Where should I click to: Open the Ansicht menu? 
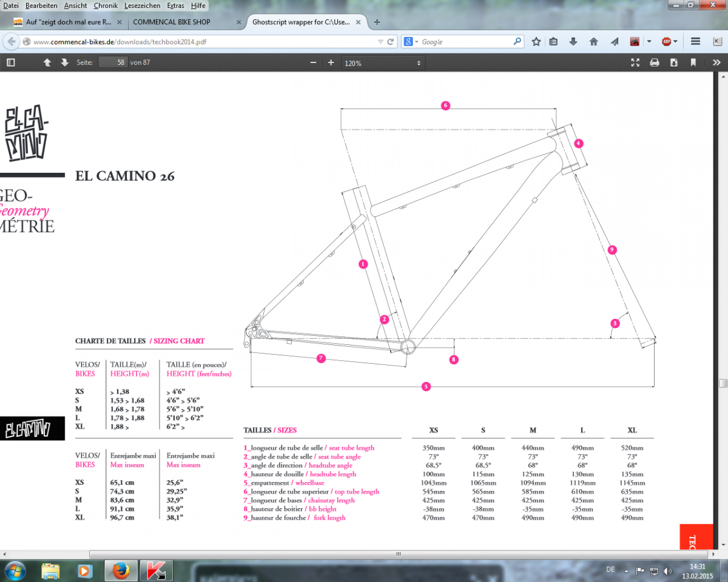76,5
